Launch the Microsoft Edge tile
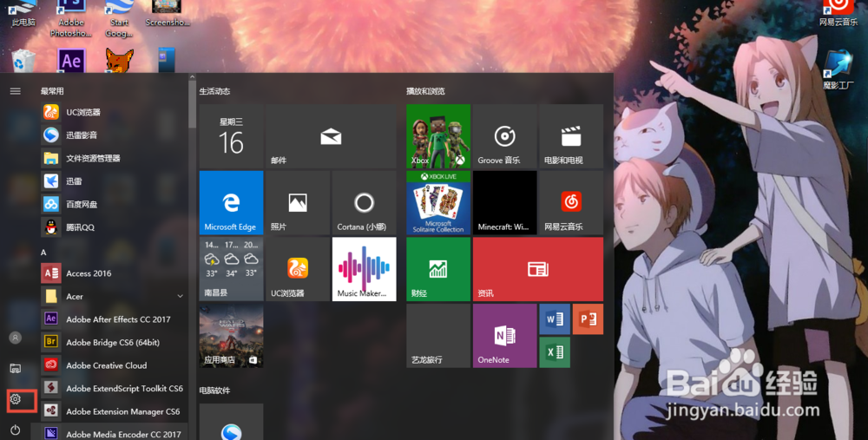This screenshot has width=868, height=440. 232,202
